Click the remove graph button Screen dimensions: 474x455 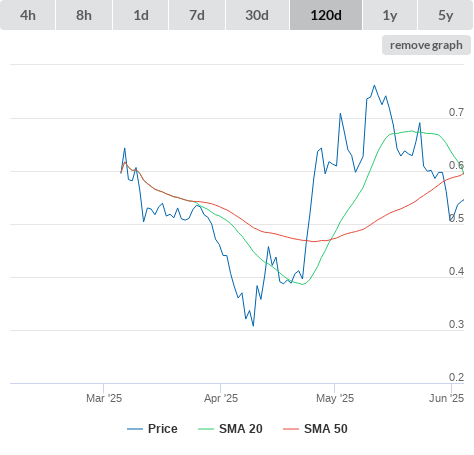pyautogui.click(x=426, y=45)
